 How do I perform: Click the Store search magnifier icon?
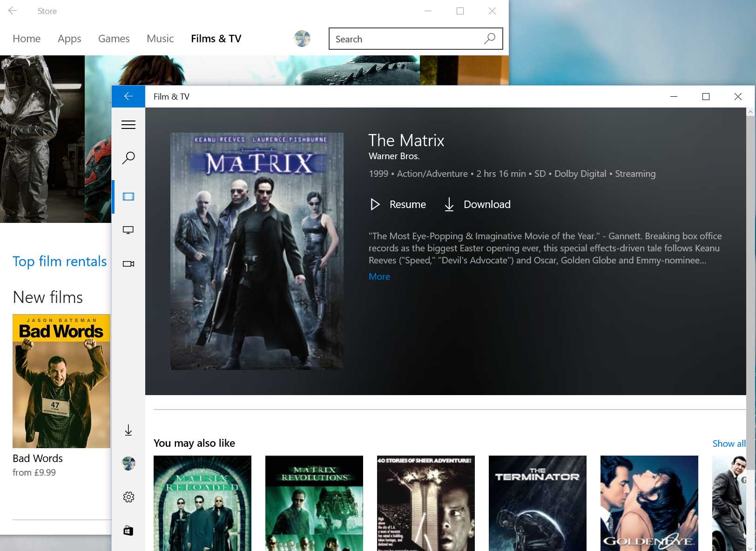click(x=490, y=39)
